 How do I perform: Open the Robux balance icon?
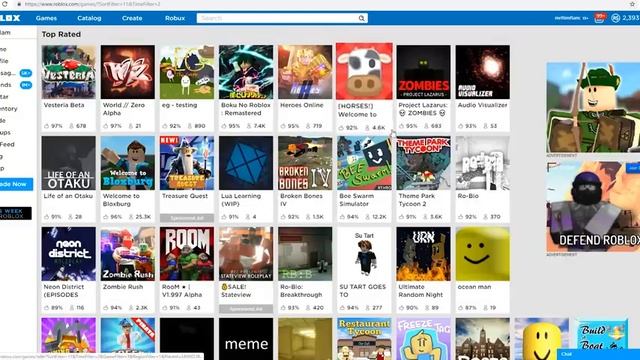616,18
